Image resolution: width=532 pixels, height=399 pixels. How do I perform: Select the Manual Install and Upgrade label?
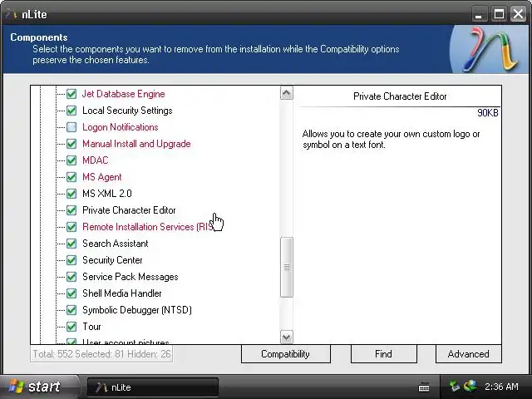coord(136,144)
